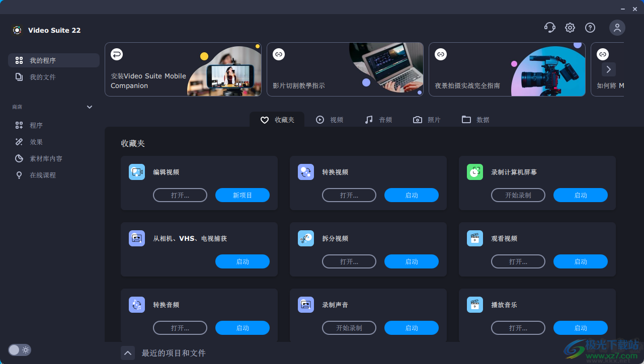This screenshot has height=364, width=644.
Task: Click 开始录制 for 录制声音
Action: [349, 328]
